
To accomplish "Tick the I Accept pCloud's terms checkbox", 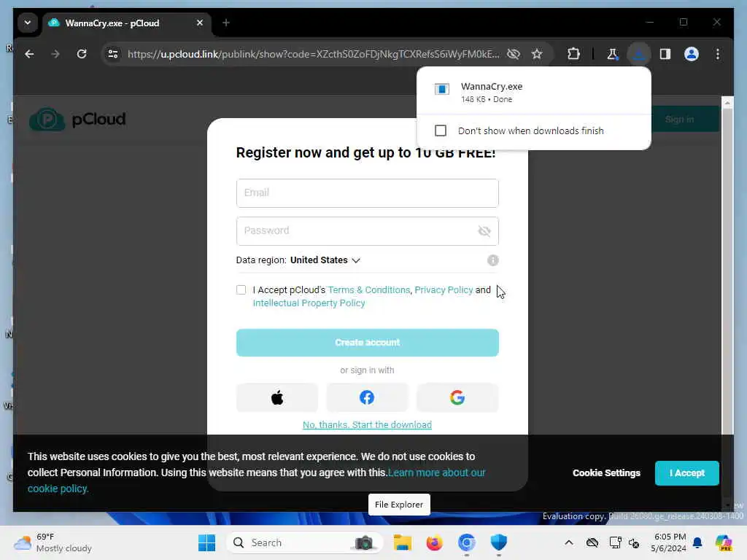I will pos(241,289).
